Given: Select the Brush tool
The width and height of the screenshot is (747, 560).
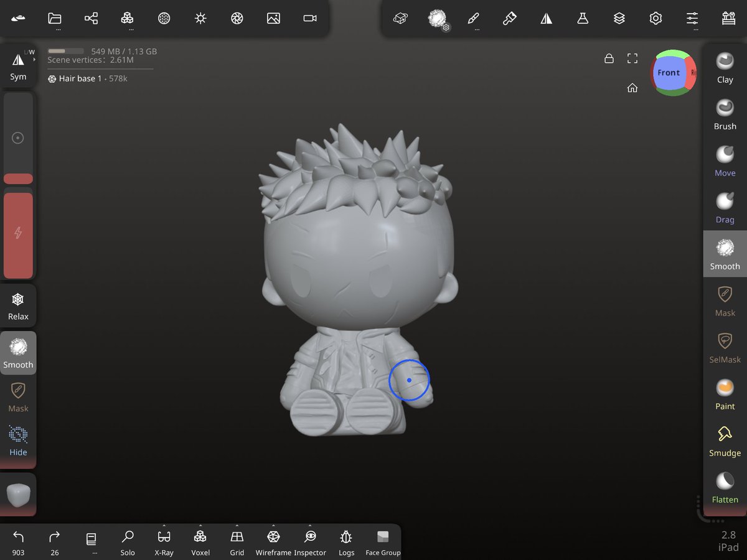Looking at the screenshot, I should [x=725, y=114].
